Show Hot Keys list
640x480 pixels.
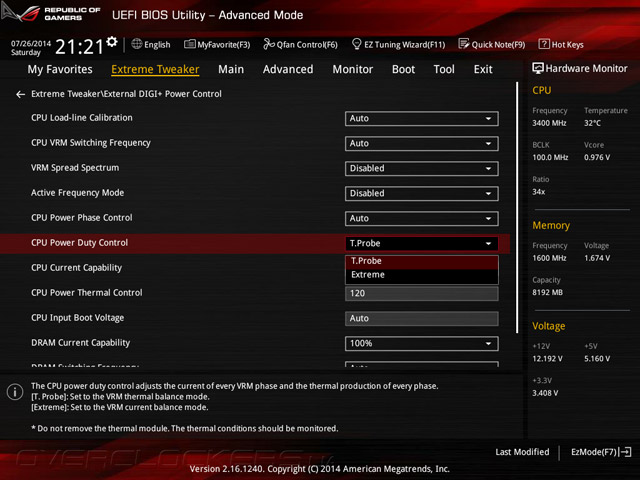(x=561, y=44)
